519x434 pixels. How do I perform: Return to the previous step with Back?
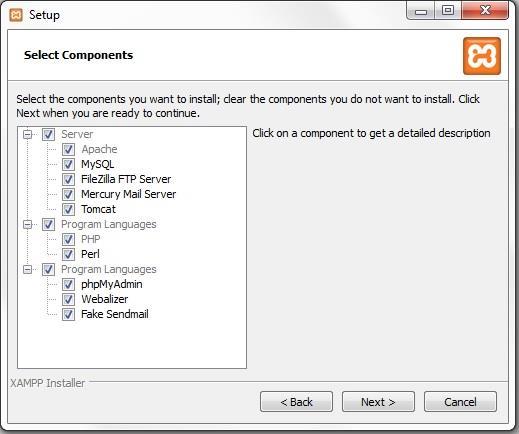point(296,402)
